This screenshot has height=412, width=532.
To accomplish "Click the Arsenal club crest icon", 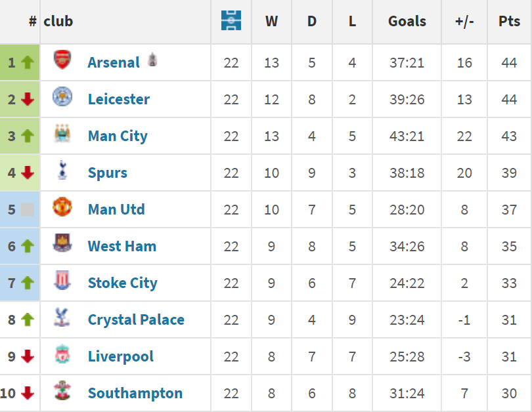I will click(62, 60).
